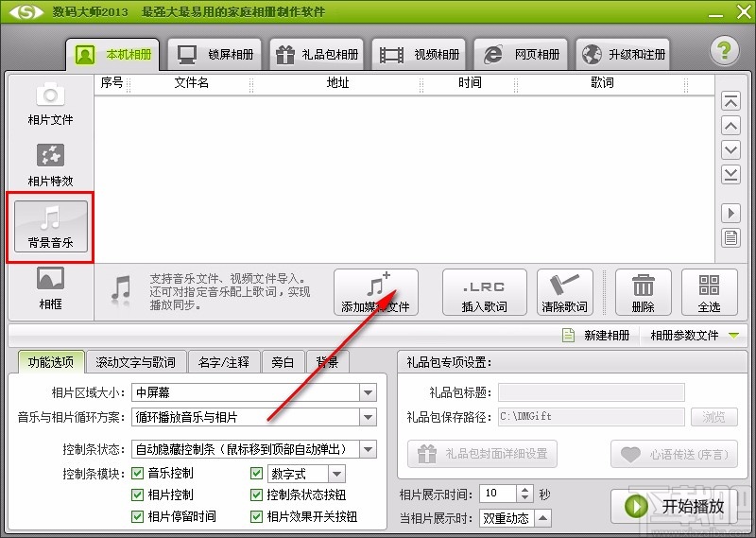This screenshot has height=538, width=756.
Task: Click the 礼品包标题 input field
Action: (592, 392)
